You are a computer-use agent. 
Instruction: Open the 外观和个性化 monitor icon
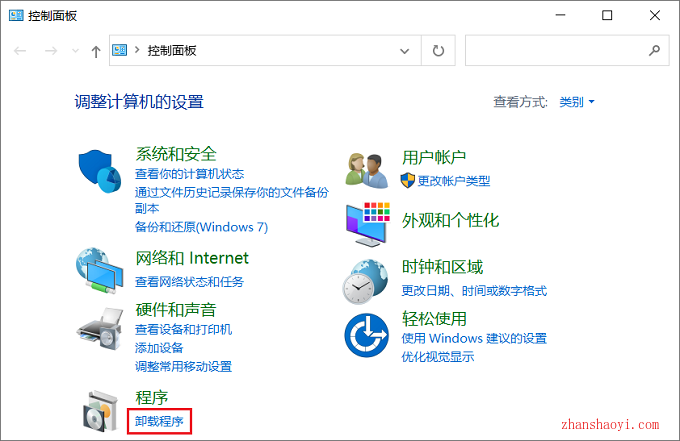click(x=368, y=224)
